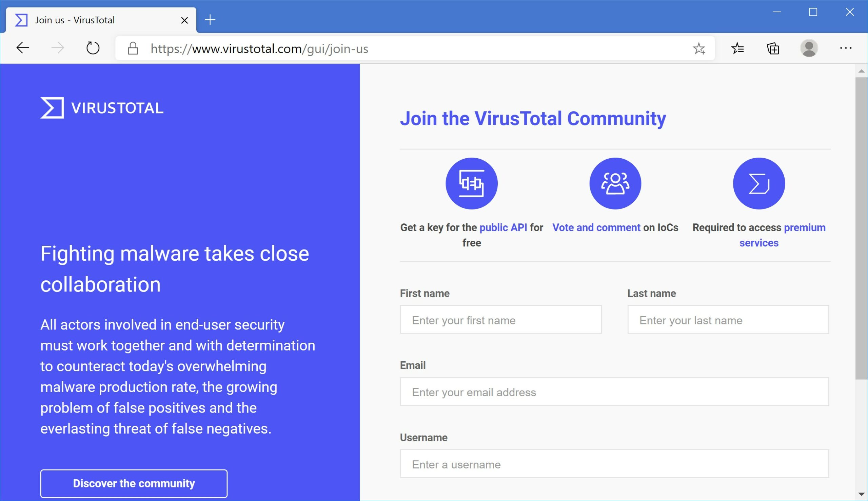The height and width of the screenshot is (501, 868).
Task: Click the community people circle icon
Action: point(615,183)
